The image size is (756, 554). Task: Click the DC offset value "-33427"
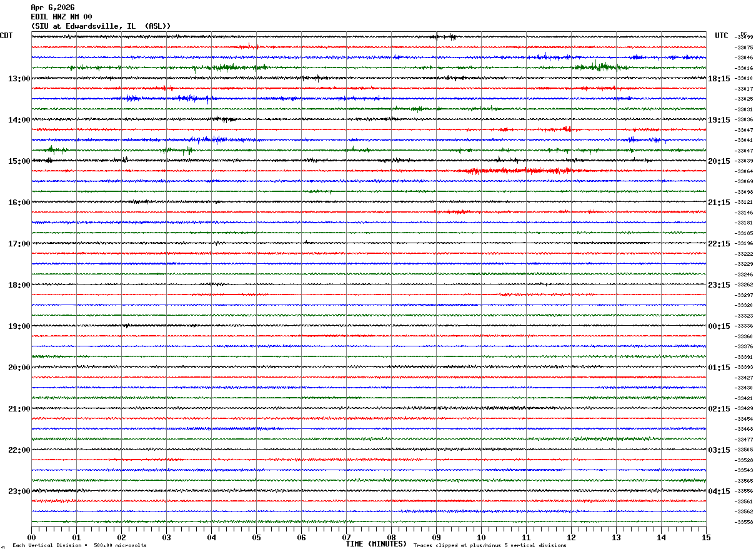click(x=744, y=378)
